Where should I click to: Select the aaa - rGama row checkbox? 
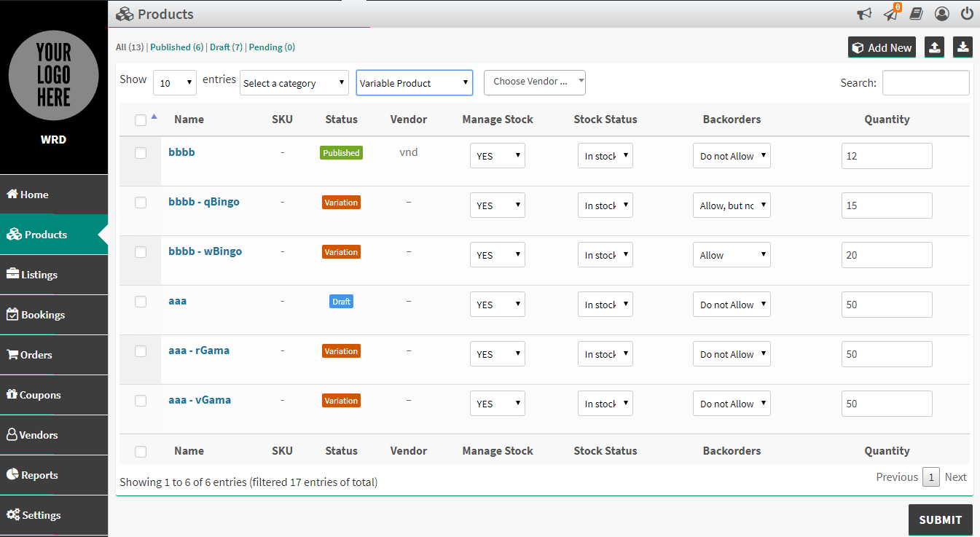[x=141, y=351]
